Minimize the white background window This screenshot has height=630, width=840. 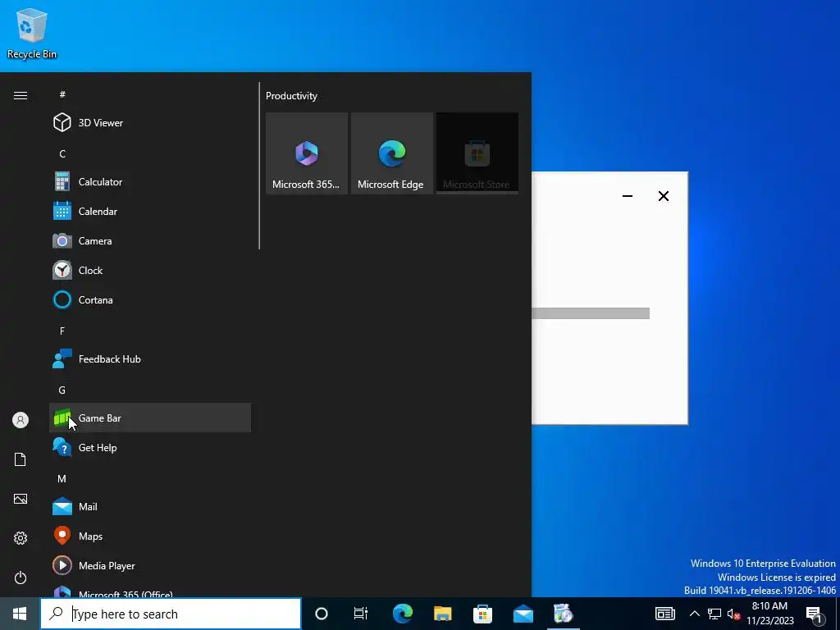pyautogui.click(x=628, y=196)
